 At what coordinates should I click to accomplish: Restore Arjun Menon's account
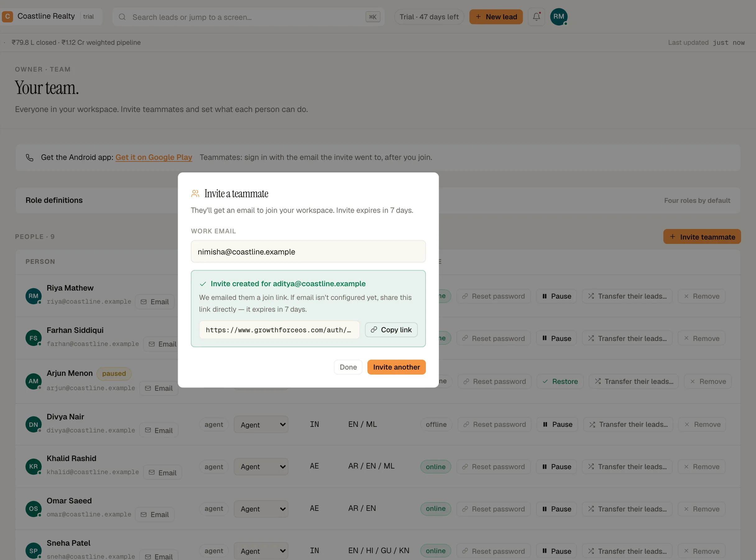[x=560, y=381]
